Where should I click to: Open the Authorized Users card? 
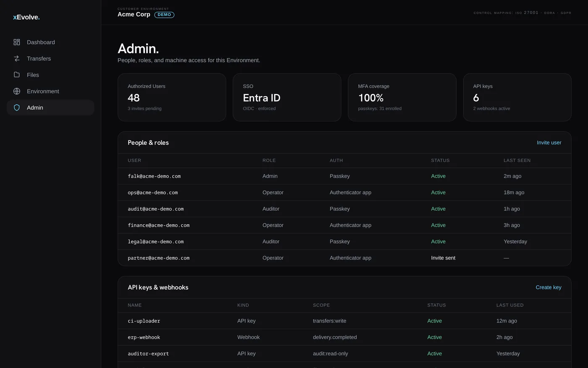[x=172, y=98]
